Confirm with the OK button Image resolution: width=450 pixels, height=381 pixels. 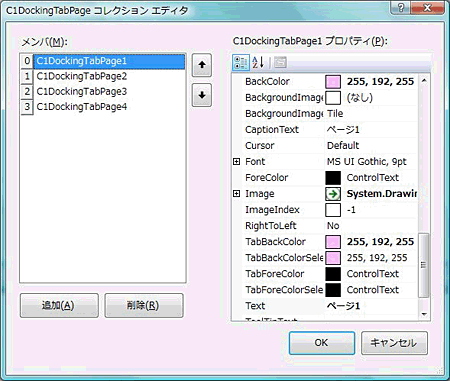[x=322, y=343]
